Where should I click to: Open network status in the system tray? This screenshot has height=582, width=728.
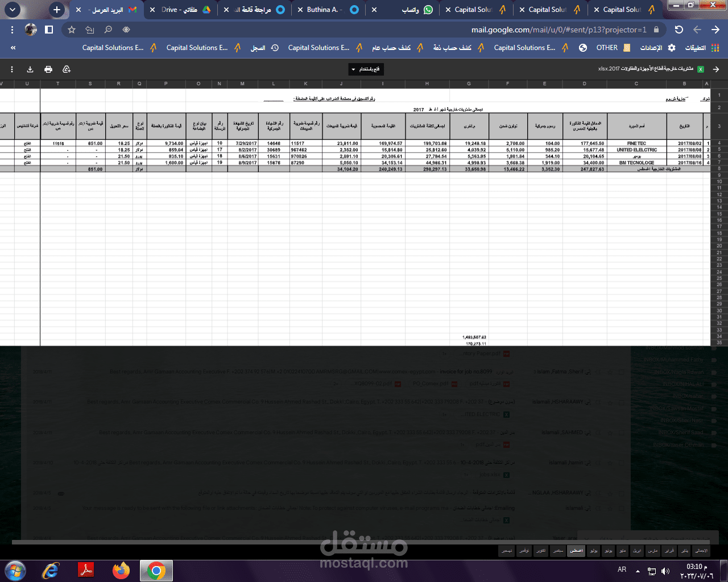point(652,571)
